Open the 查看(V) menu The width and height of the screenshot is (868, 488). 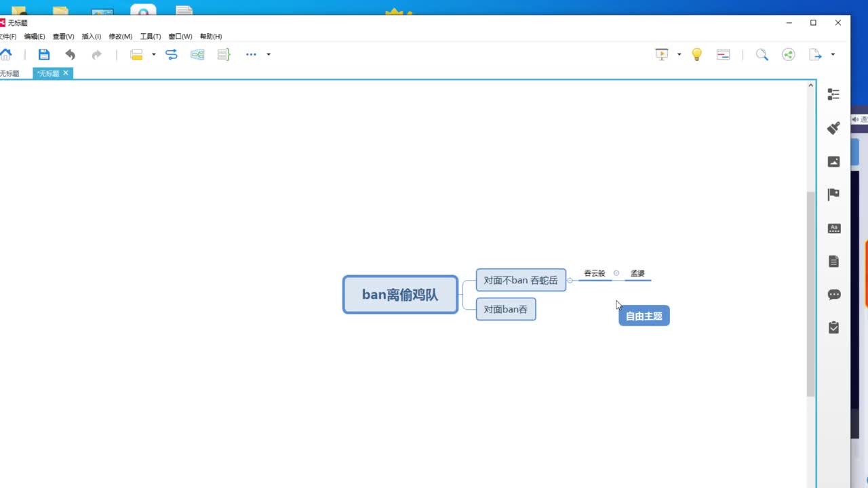pos(64,37)
